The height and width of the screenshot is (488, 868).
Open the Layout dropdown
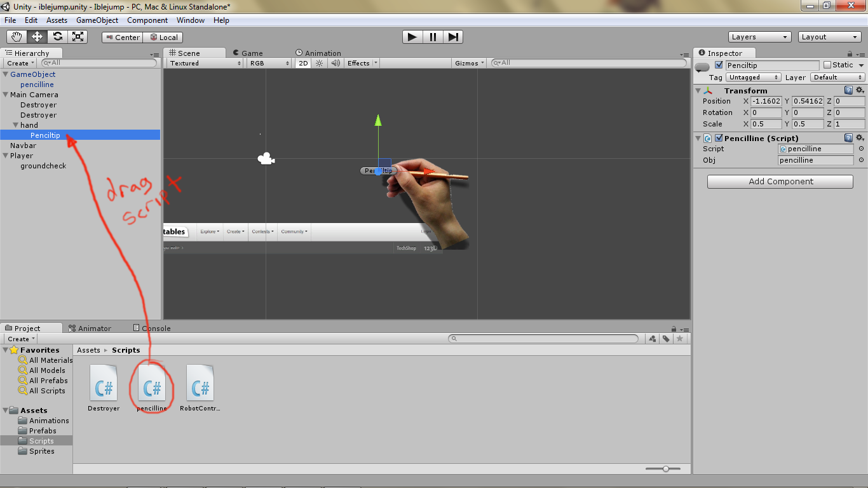829,37
